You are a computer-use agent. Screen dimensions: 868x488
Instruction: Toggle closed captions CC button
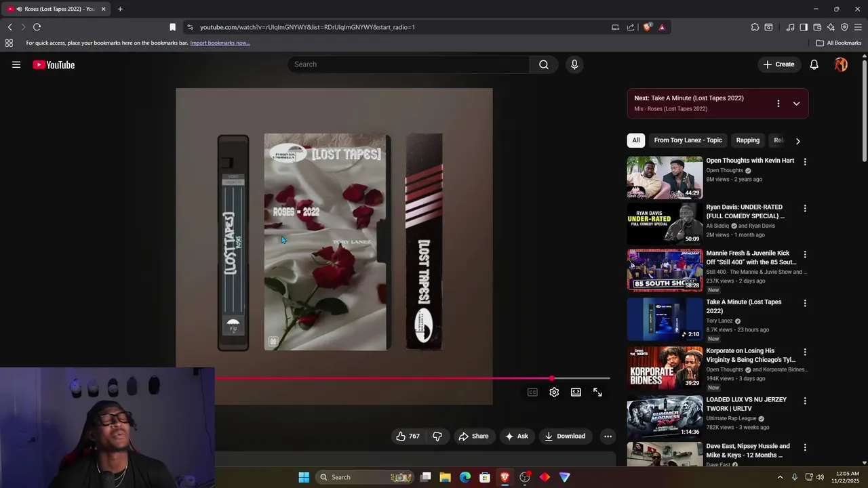pos(532,392)
